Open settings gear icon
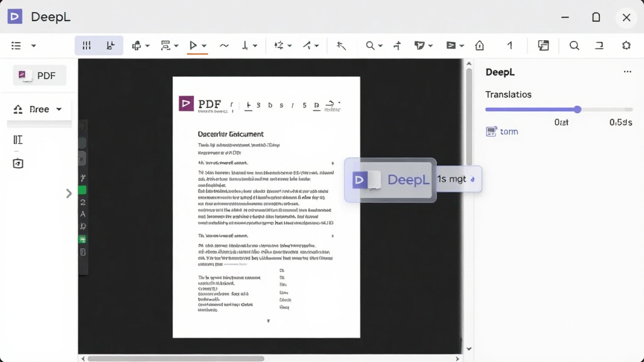 [626, 45]
